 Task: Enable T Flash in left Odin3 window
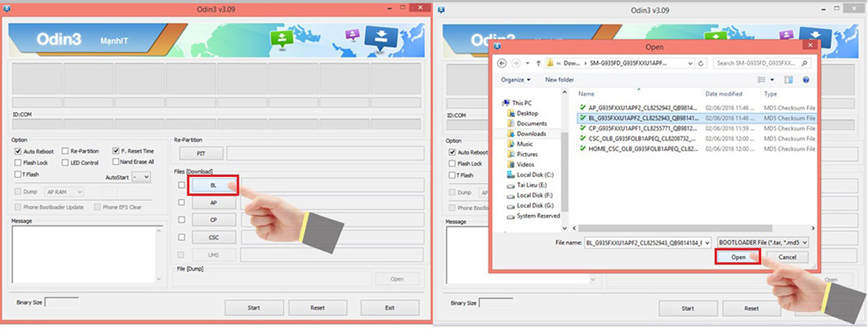click(x=18, y=174)
